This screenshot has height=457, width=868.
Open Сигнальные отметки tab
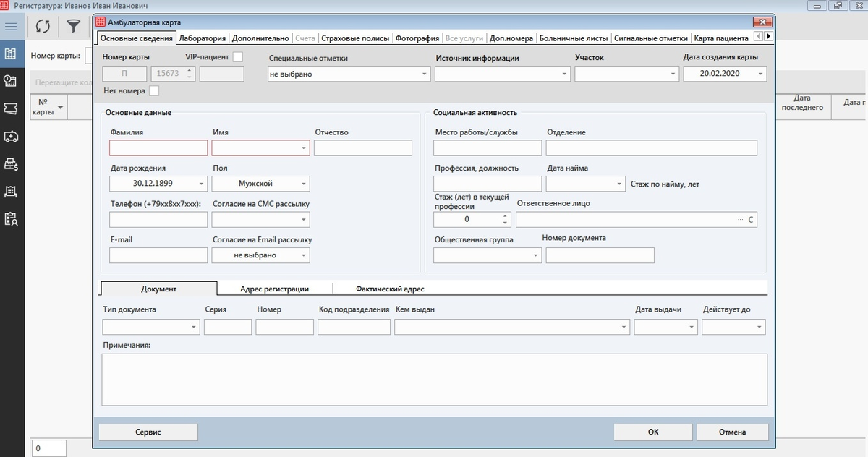click(x=651, y=38)
